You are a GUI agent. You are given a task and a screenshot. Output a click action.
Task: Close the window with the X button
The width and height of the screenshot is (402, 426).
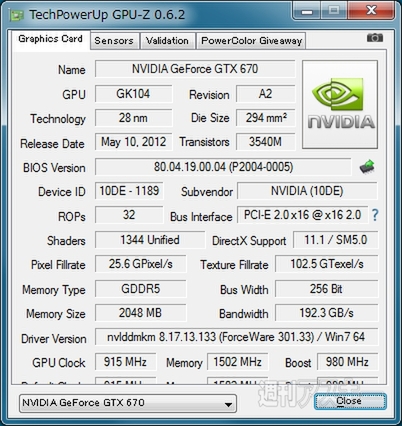click(x=371, y=11)
